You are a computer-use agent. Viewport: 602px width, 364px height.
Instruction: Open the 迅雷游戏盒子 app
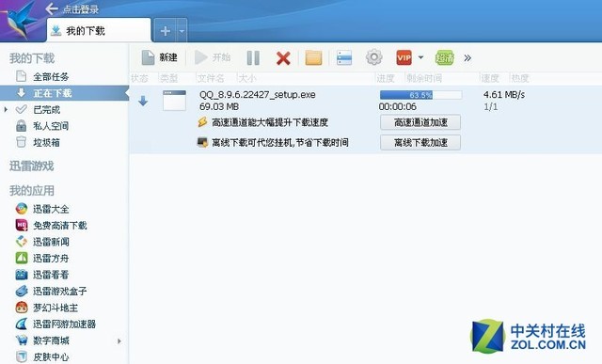coord(60,292)
